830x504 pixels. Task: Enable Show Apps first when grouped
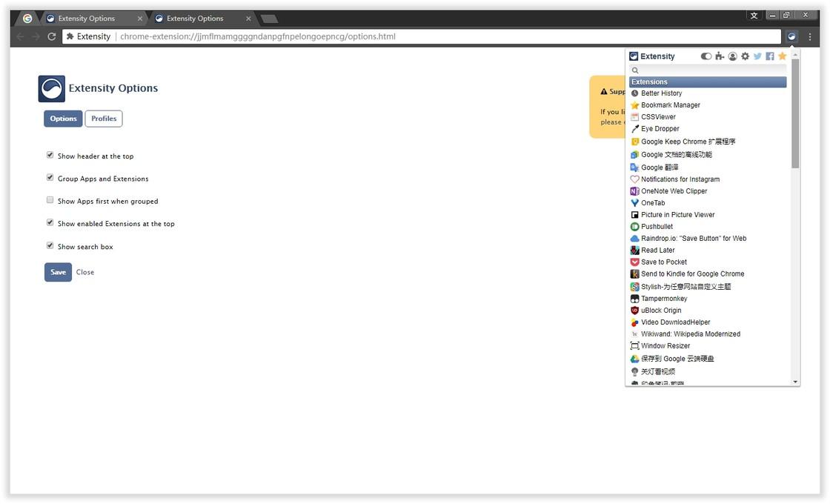click(x=50, y=200)
